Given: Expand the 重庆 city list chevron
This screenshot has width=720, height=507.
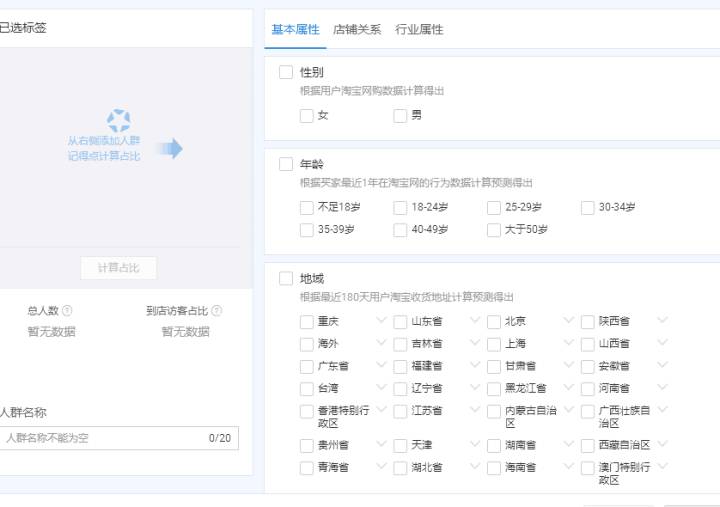Looking at the screenshot, I should [381, 320].
